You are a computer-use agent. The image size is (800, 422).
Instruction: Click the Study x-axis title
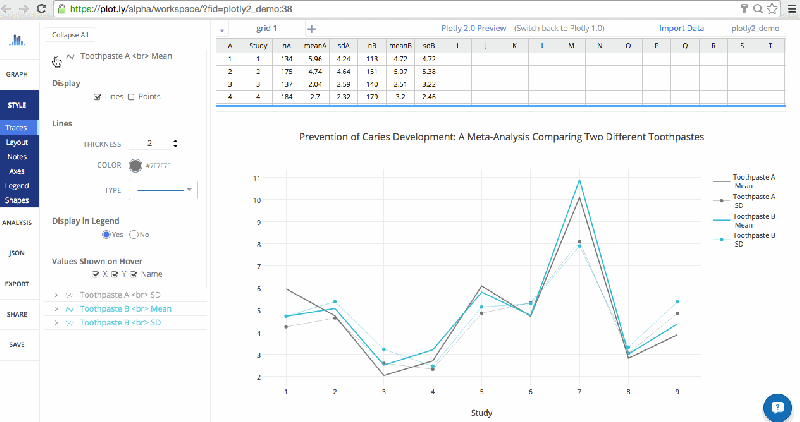click(x=482, y=412)
